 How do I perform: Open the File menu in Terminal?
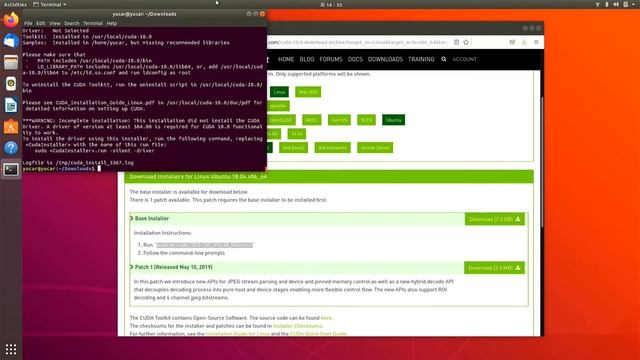(x=28, y=24)
